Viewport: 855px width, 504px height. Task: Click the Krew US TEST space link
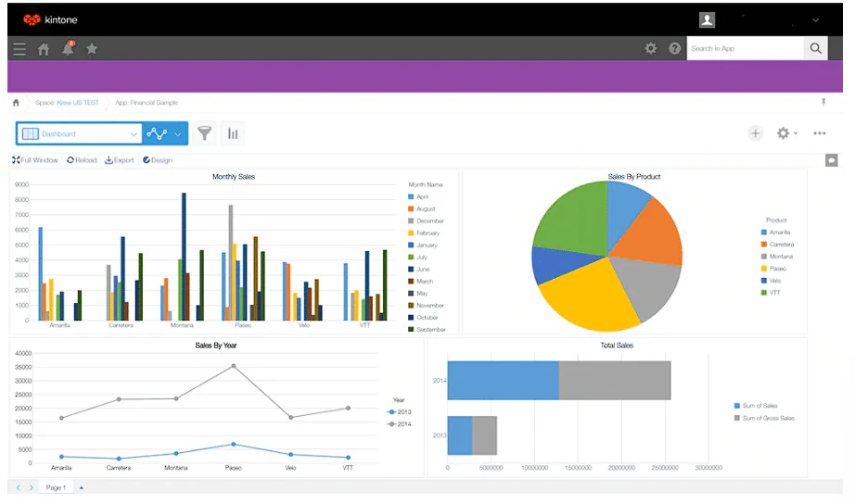click(x=77, y=103)
